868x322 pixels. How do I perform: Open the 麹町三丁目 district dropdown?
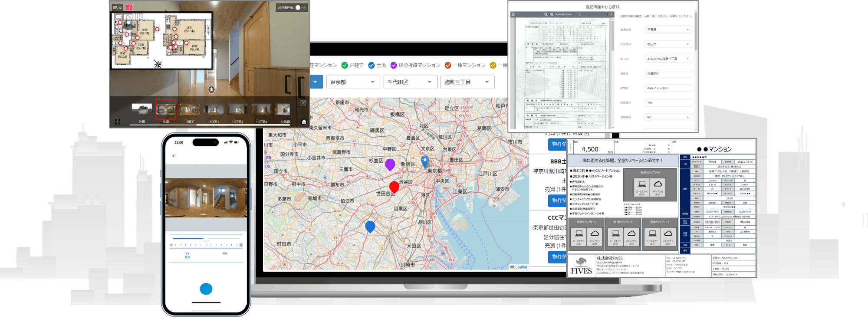467,82
